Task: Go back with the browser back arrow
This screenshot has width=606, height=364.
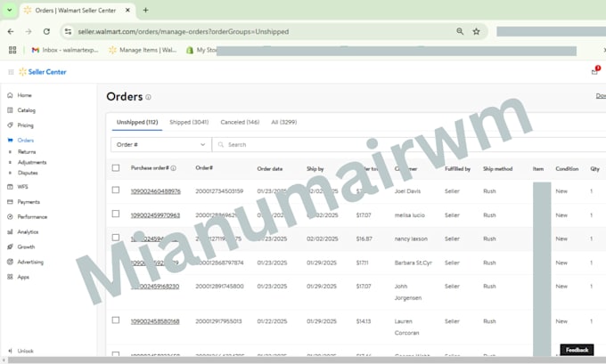Action: pos(11,31)
